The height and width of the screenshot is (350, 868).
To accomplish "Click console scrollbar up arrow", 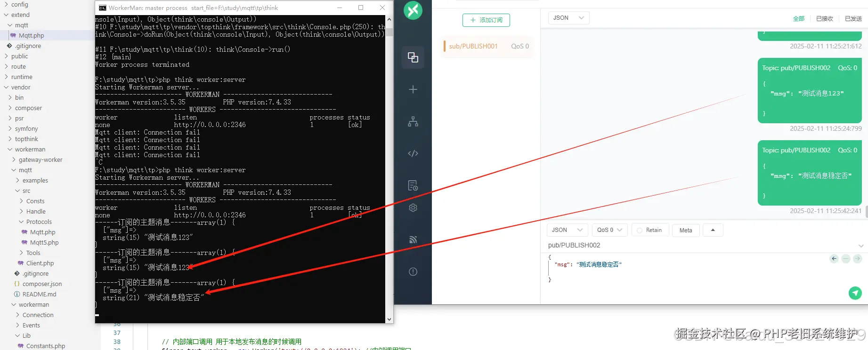I will point(389,19).
